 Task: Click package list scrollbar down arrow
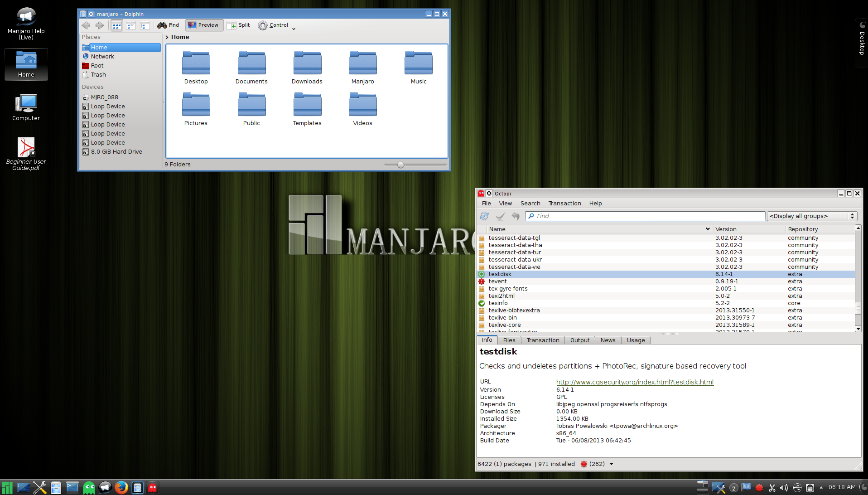point(858,329)
